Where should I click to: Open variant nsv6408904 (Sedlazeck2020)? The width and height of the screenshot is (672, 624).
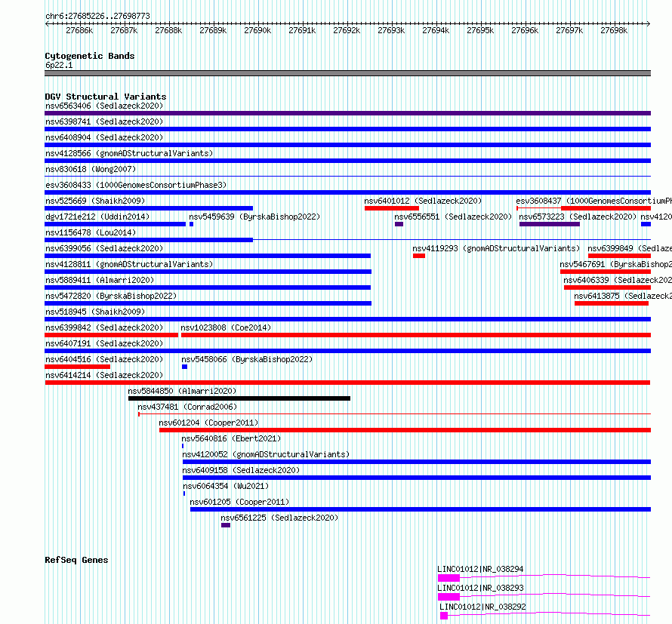tap(104, 137)
